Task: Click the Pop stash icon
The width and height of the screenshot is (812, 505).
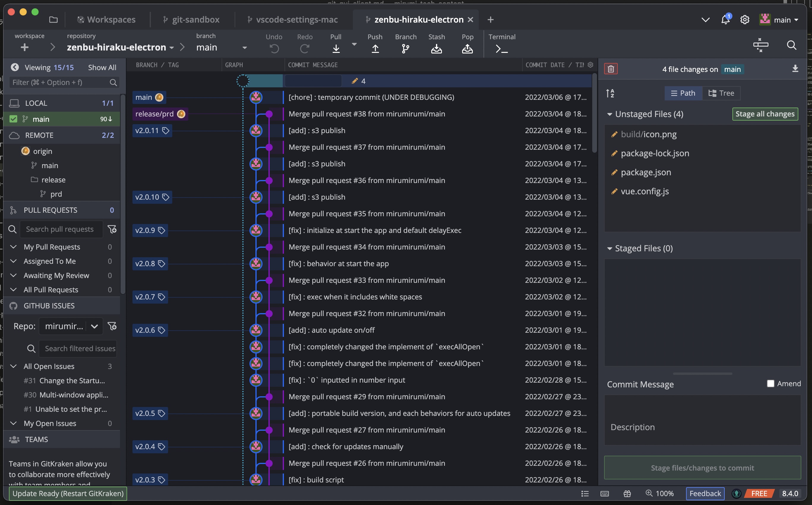Action: coord(467,49)
